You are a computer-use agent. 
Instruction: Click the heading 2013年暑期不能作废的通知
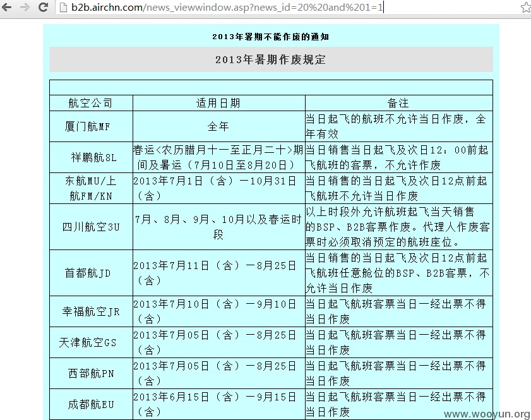271,37
